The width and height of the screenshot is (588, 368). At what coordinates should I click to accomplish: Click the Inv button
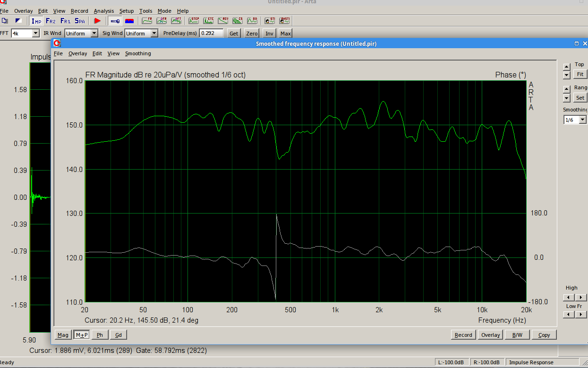tap(269, 34)
